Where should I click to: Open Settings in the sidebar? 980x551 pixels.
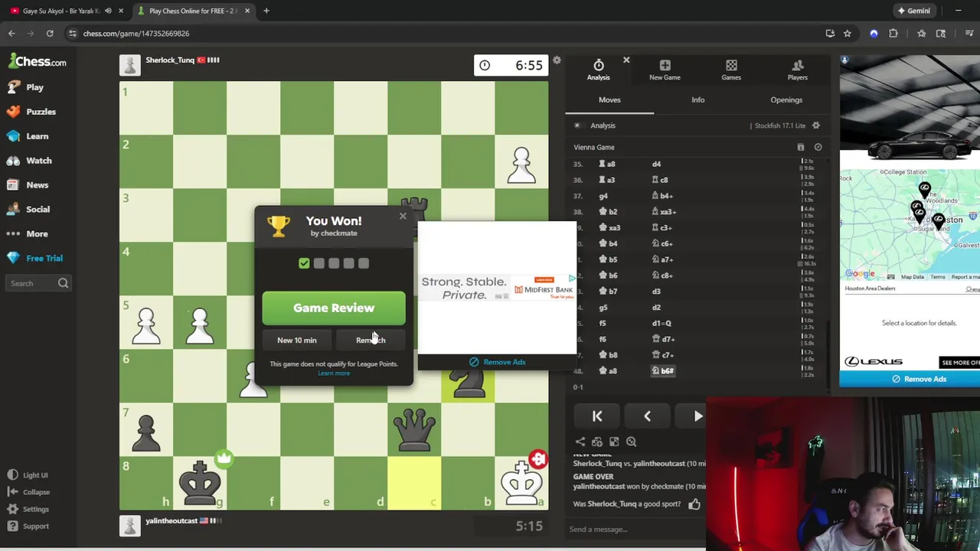pyautogui.click(x=29, y=509)
